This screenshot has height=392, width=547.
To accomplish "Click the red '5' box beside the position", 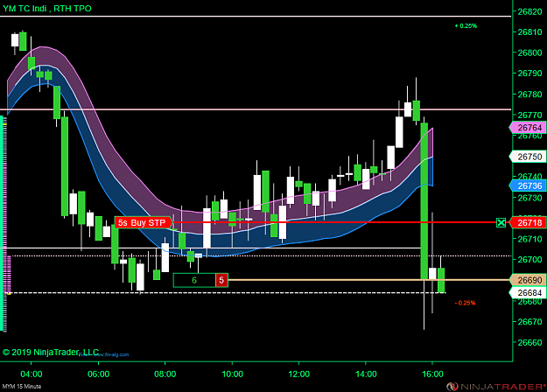I will 222,280.
